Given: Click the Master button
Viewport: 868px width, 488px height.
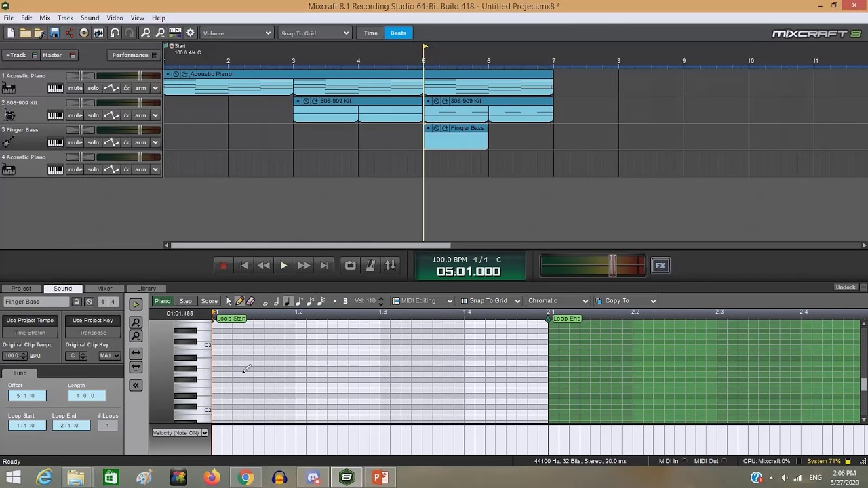Looking at the screenshot, I should 59,55.
